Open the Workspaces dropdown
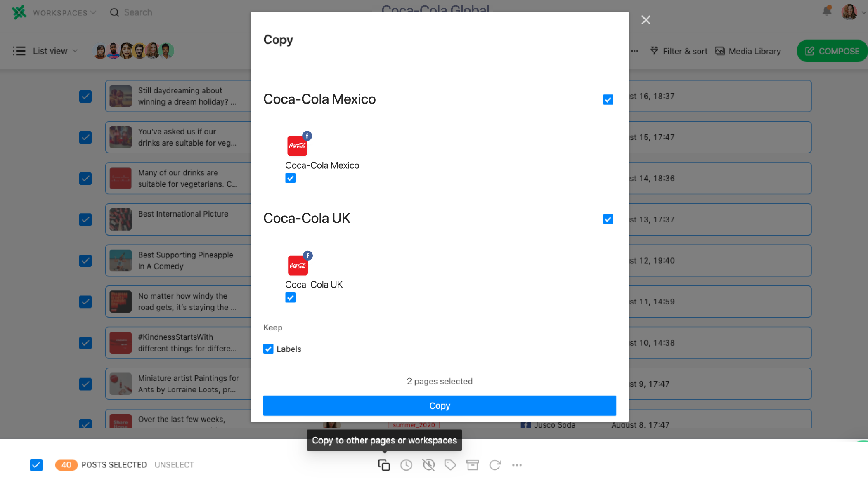This screenshot has width=868, height=495. [64, 13]
